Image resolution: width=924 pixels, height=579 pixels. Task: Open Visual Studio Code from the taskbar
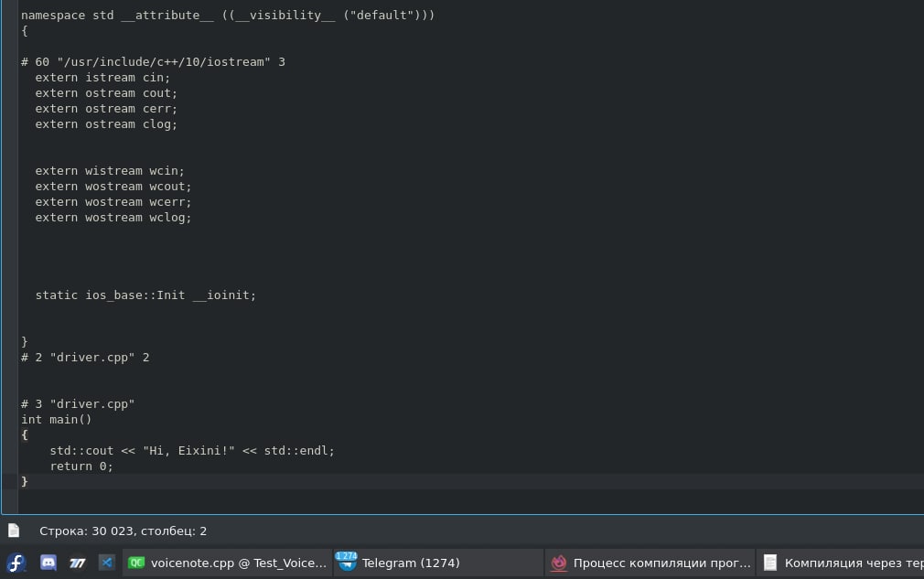click(x=107, y=563)
